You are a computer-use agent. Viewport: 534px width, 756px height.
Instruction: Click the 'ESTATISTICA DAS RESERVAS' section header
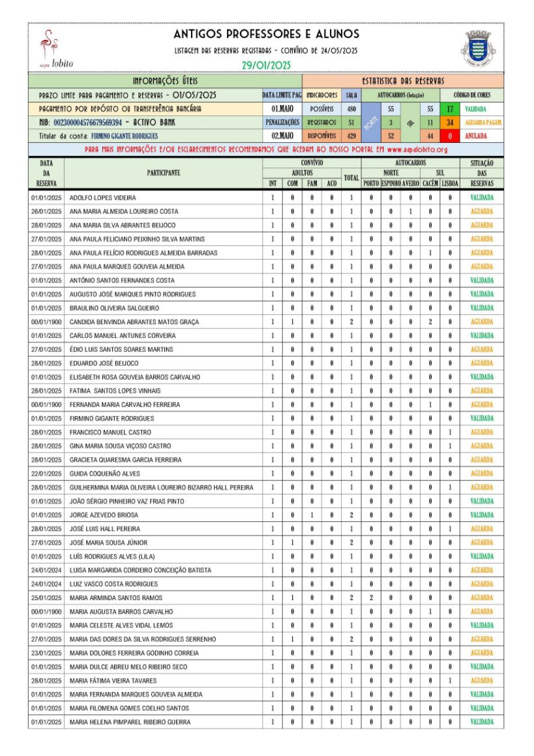click(x=403, y=81)
